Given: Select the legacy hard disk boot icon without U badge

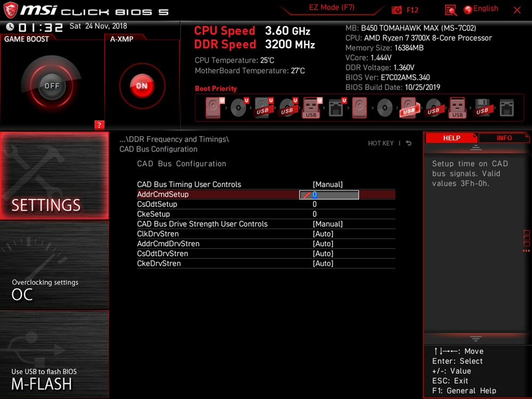Looking at the screenshot, I should (x=359, y=107).
